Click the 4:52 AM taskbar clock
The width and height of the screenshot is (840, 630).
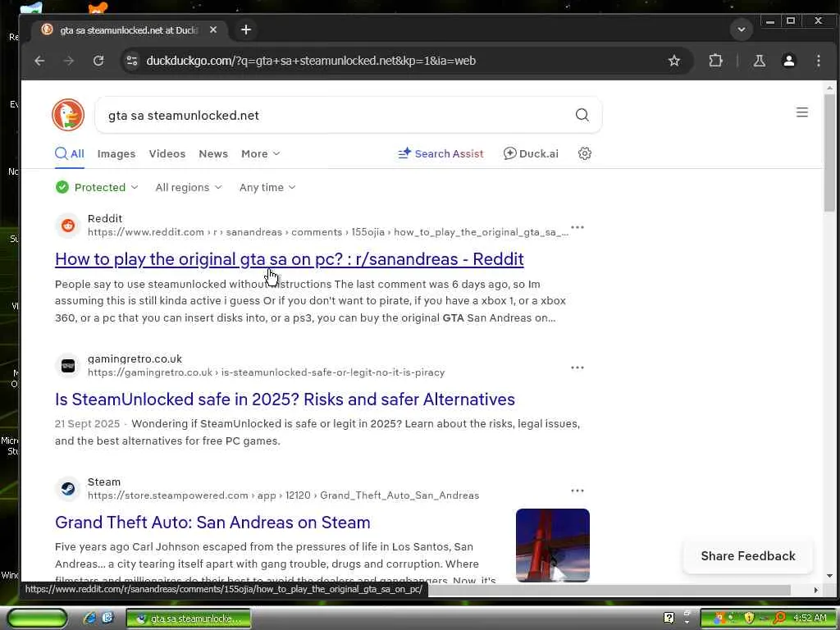point(810,619)
